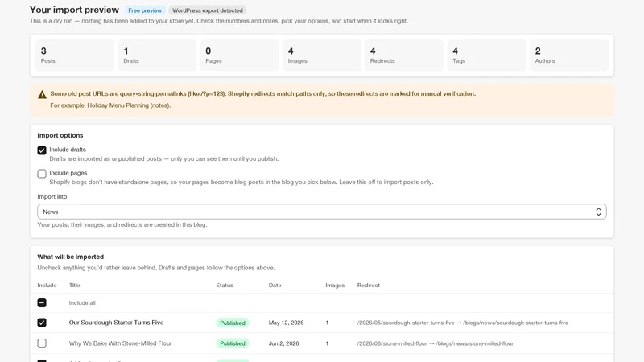Uncheck the Include drafts checkbox
The image size is (644, 362).
(x=42, y=150)
